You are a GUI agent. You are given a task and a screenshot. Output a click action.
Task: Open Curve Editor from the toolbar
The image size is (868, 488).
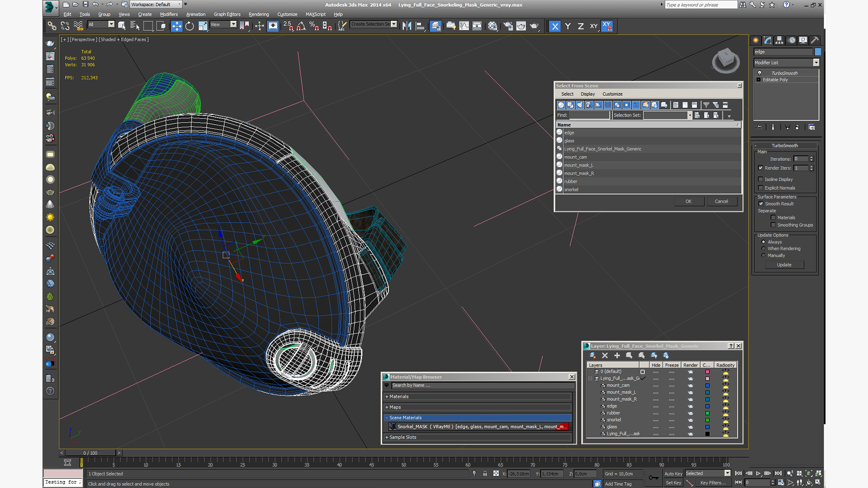point(464,26)
